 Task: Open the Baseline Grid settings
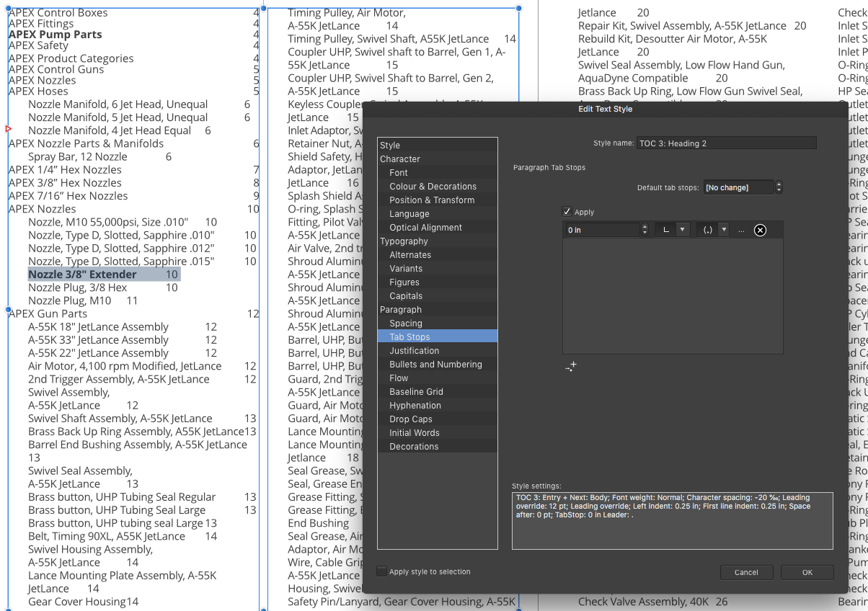(438, 392)
